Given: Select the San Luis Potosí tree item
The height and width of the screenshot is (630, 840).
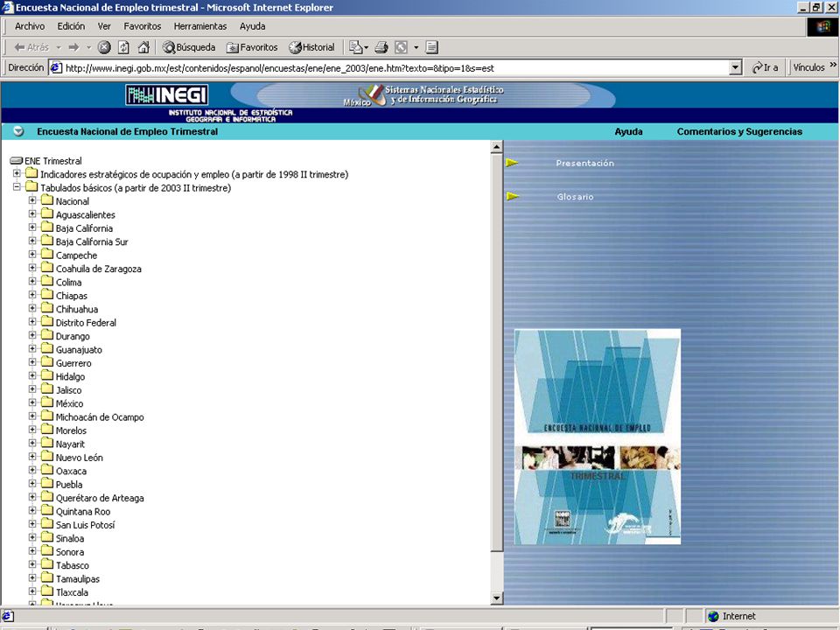Looking at the screenshot, I should click(85, 524).
